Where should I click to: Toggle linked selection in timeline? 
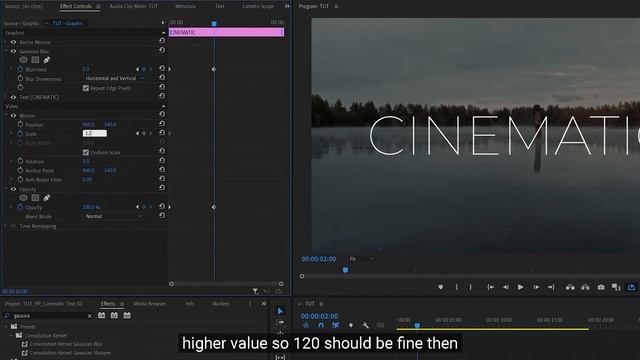(336, 325)
